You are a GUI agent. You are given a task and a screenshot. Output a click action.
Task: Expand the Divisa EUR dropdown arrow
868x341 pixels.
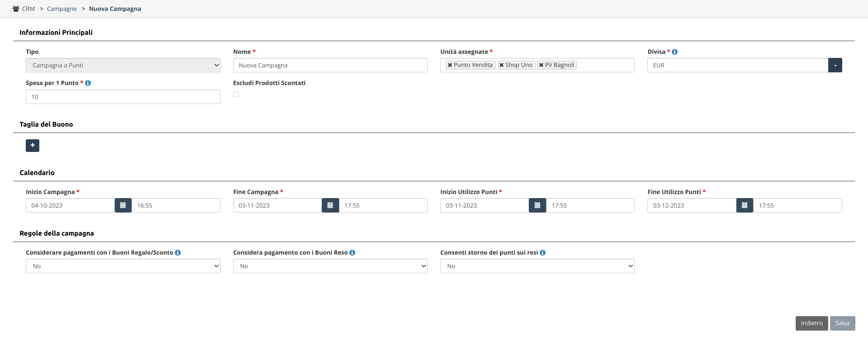click(835, 65)
